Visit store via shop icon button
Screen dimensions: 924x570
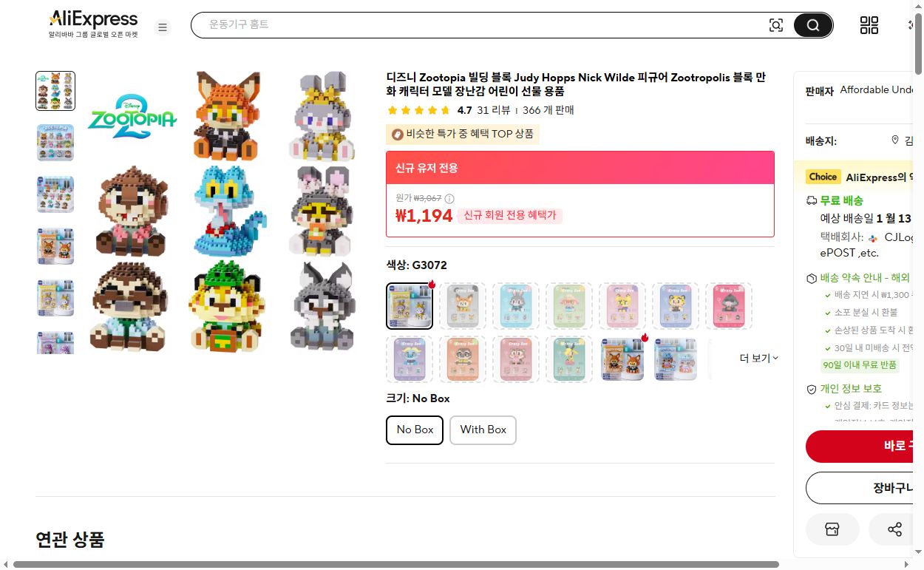click(x=832, y=529)
